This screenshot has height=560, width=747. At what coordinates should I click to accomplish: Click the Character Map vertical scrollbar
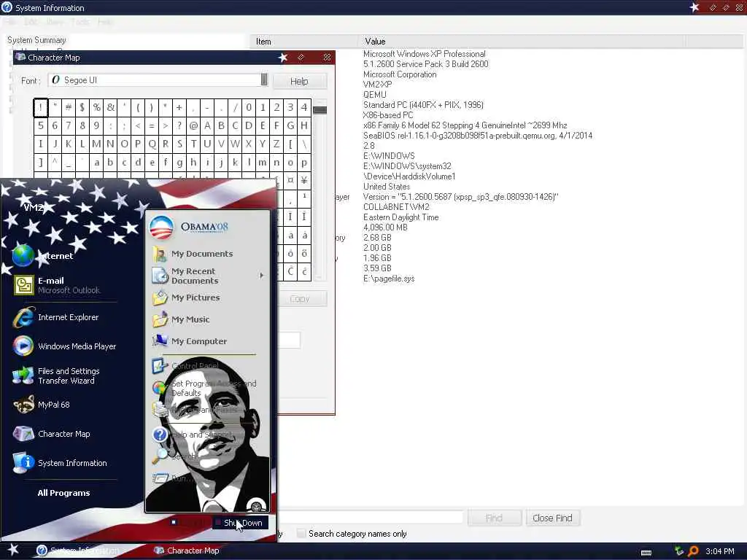click(320, 190)
